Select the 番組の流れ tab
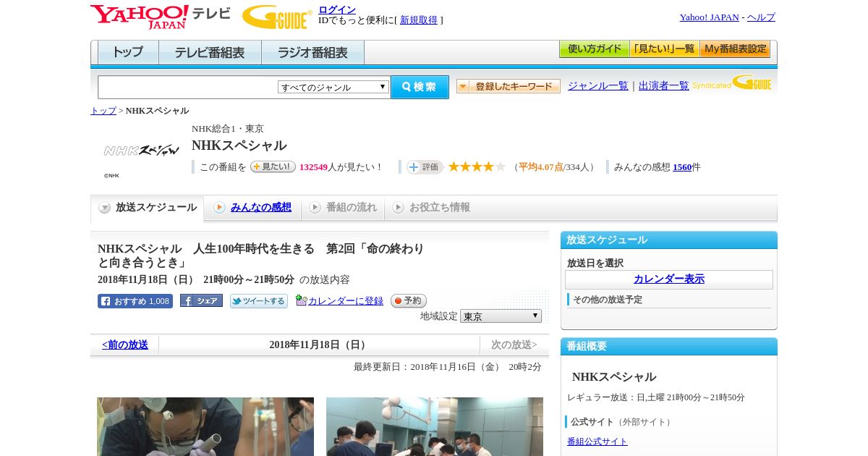Screen dimensions: 868x456 pyautogui.click(x=343, y=208)
